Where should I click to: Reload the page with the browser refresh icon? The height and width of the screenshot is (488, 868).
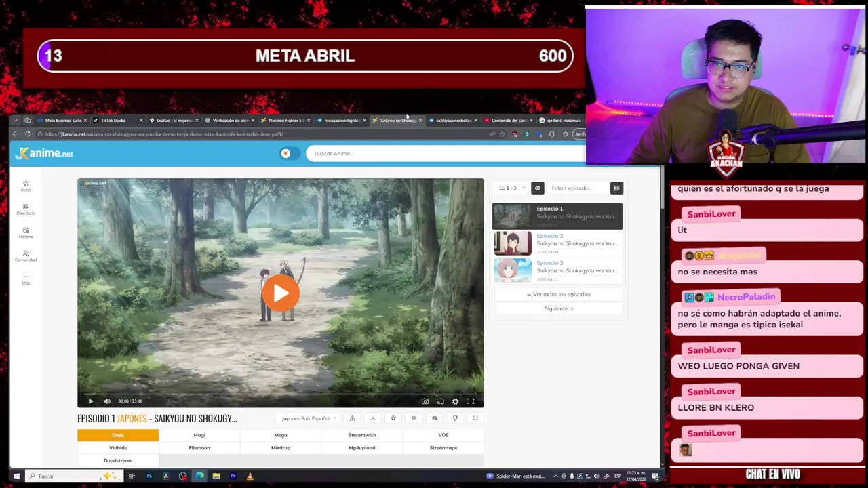[28, 134]
